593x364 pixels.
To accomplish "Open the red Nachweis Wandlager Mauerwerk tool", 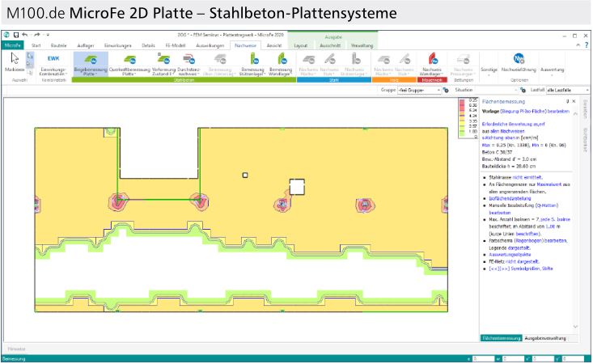I will pyautogui.click(x=432, y=64).
